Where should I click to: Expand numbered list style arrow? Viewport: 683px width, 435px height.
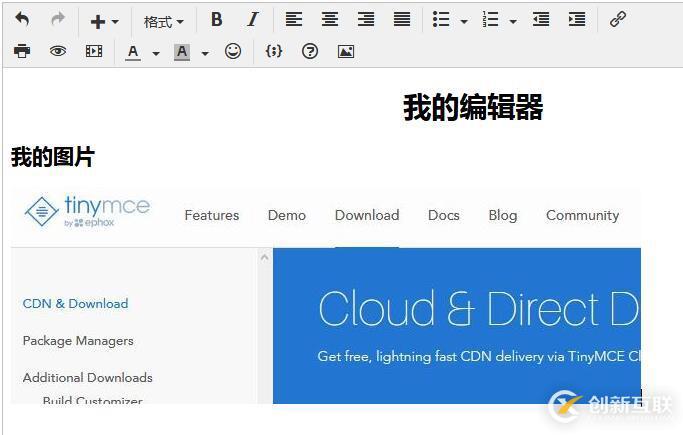pos(513,21)
